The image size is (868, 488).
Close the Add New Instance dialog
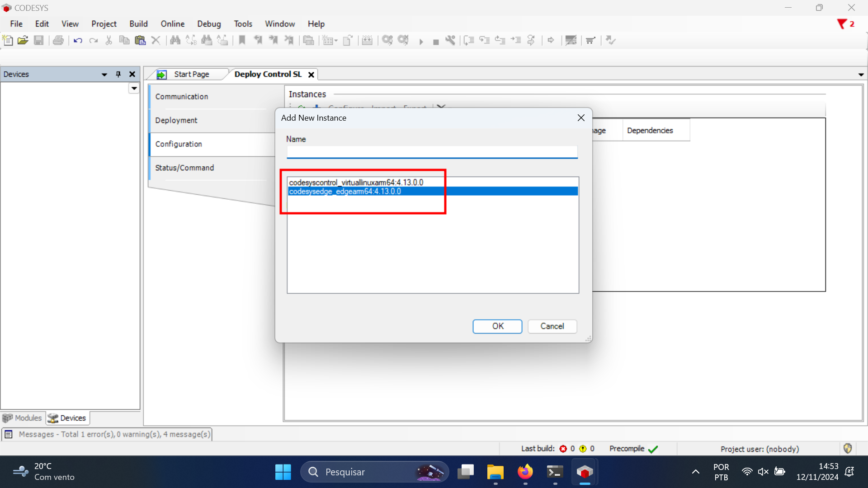[x=581, y=118]
